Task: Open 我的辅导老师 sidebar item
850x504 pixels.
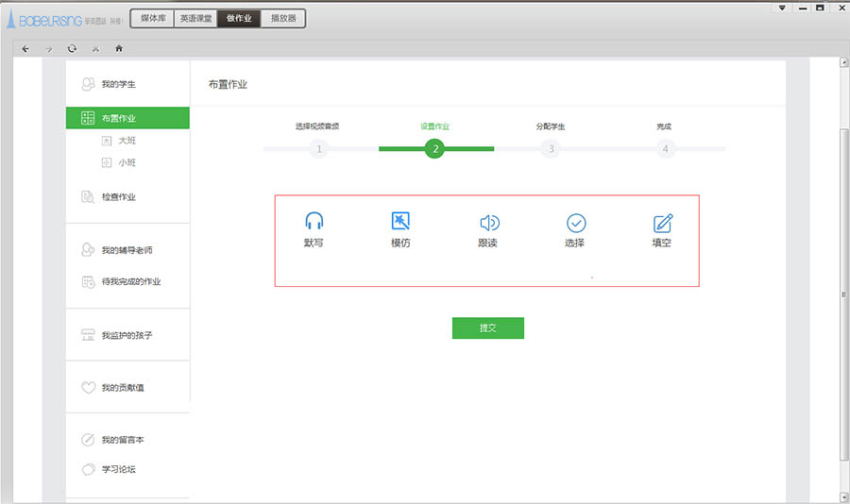Action: [127, 250]
